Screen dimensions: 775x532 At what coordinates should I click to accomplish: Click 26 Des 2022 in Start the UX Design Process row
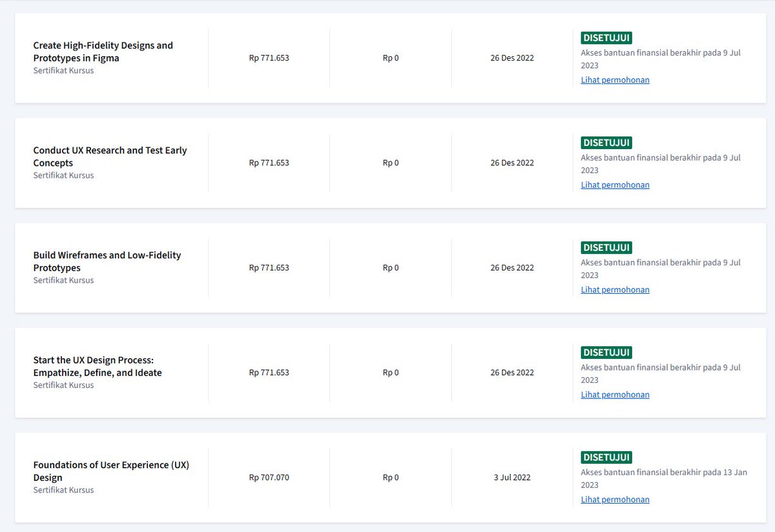pyautogui.click(x=512, y=373)
